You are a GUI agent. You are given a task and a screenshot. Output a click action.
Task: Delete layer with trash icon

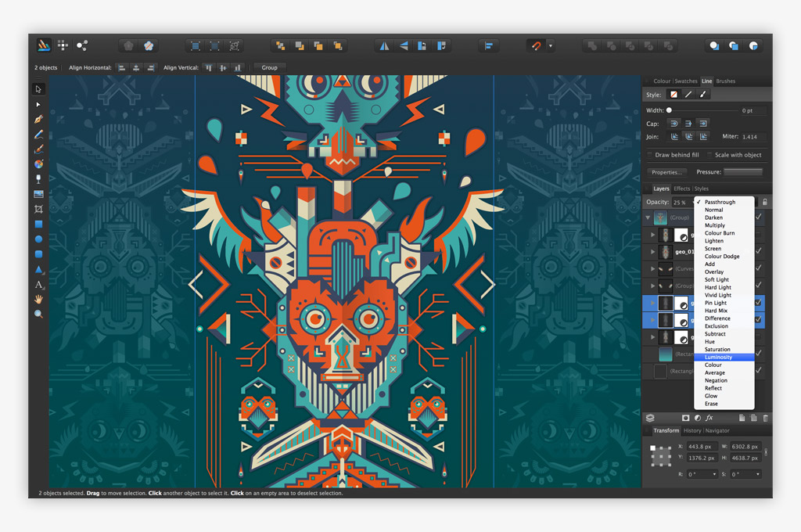[x=765, y=418]
